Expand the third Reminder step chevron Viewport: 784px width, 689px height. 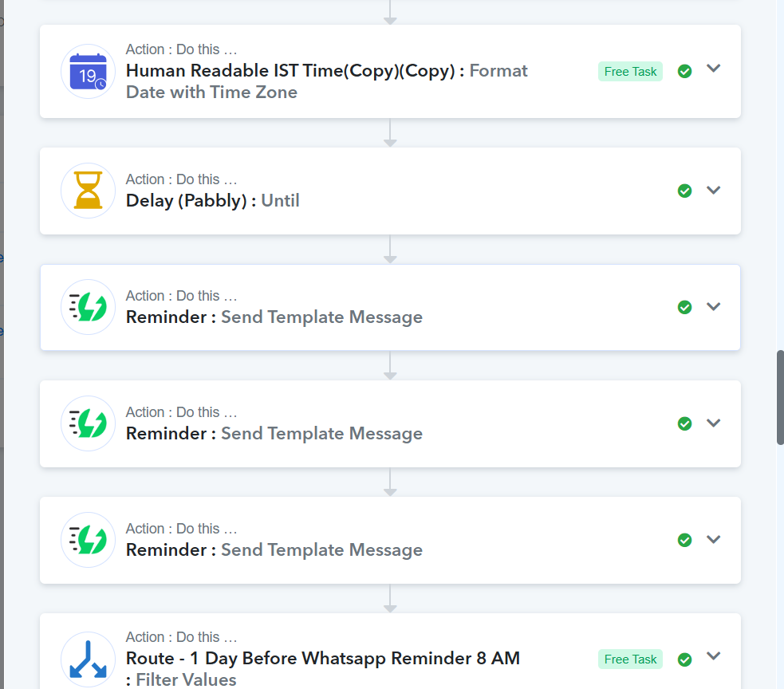tap(714, 540)
